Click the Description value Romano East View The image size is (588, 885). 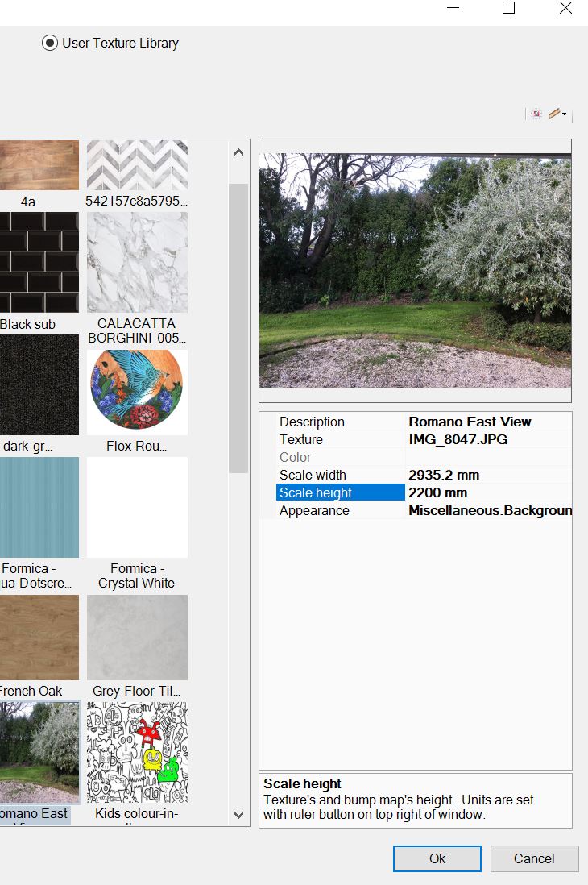pyautogui.click(x=470, y=422)
